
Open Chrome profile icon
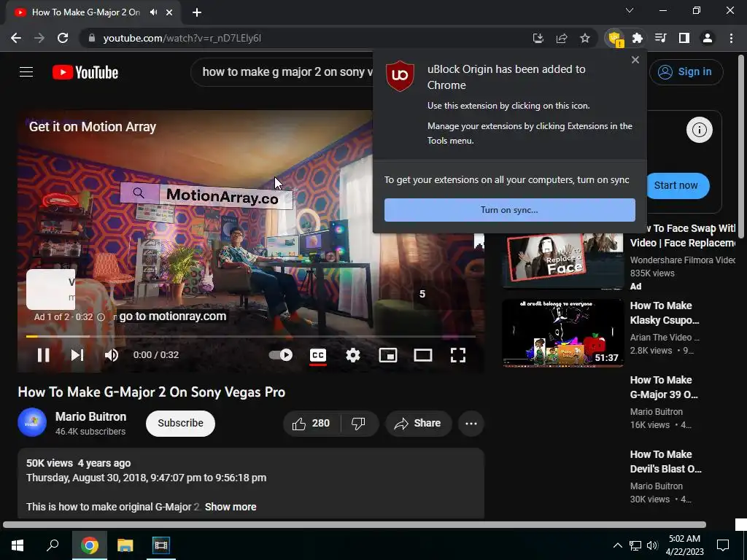(x=708, y=38)
